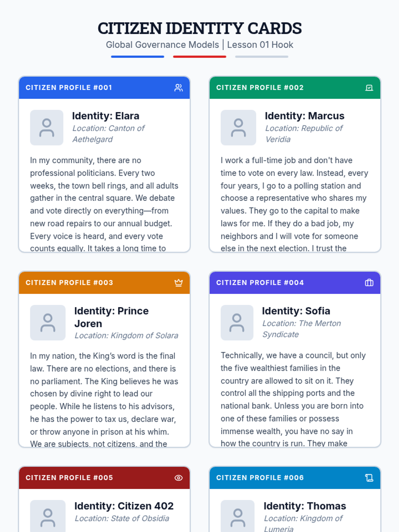Click the Identity: Marcus heading
The height and width of the screenshot is (532, 399).
click(x=304, y=116)
